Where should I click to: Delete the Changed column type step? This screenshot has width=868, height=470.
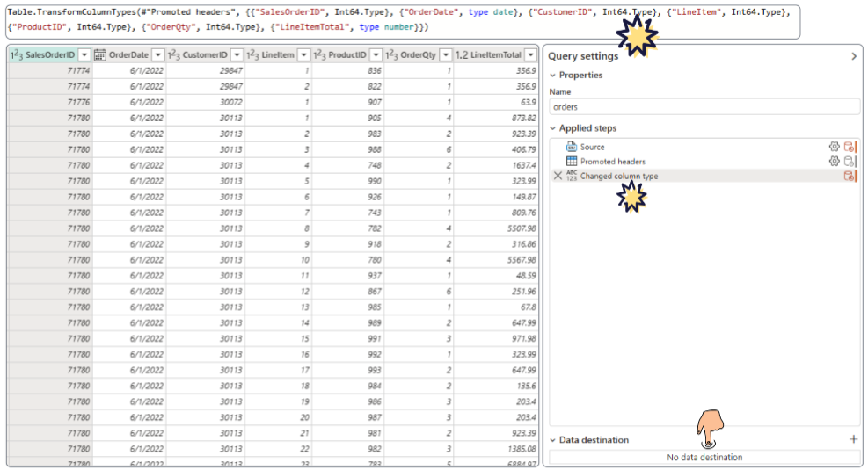[557, 176]
